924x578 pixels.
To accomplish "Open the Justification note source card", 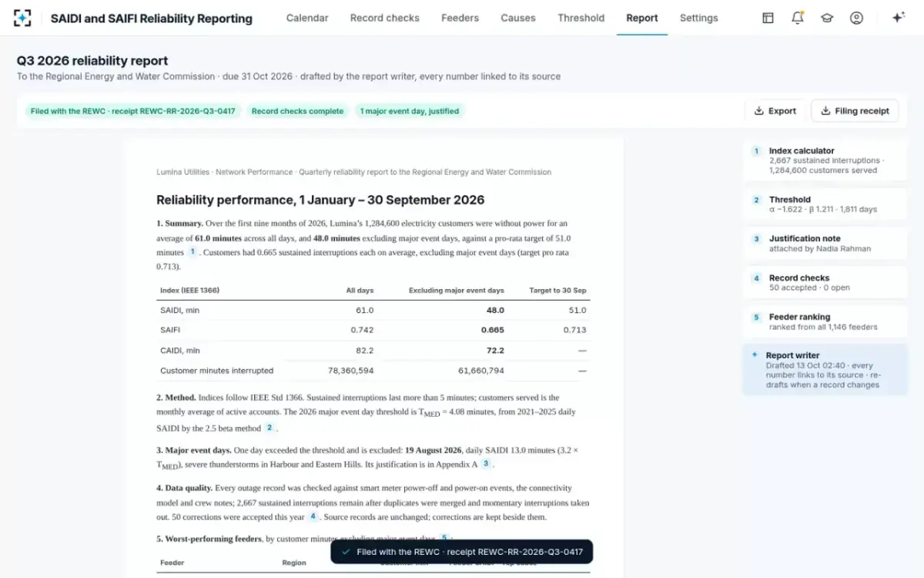I will point(825,244).
